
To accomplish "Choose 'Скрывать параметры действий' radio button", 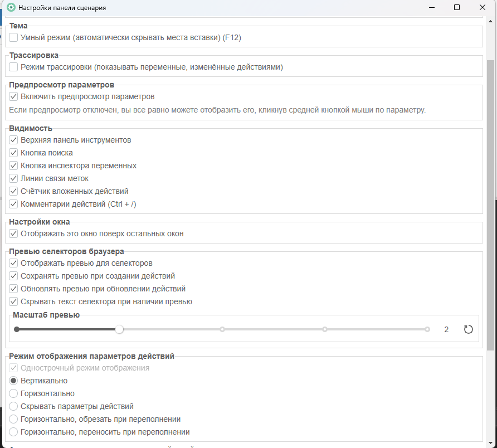I will pos(14,406).
